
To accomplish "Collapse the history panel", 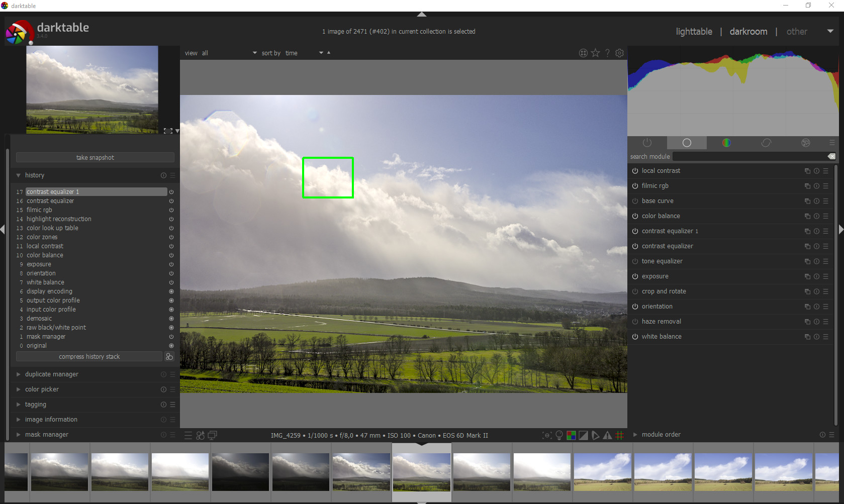I will point(19,175).
